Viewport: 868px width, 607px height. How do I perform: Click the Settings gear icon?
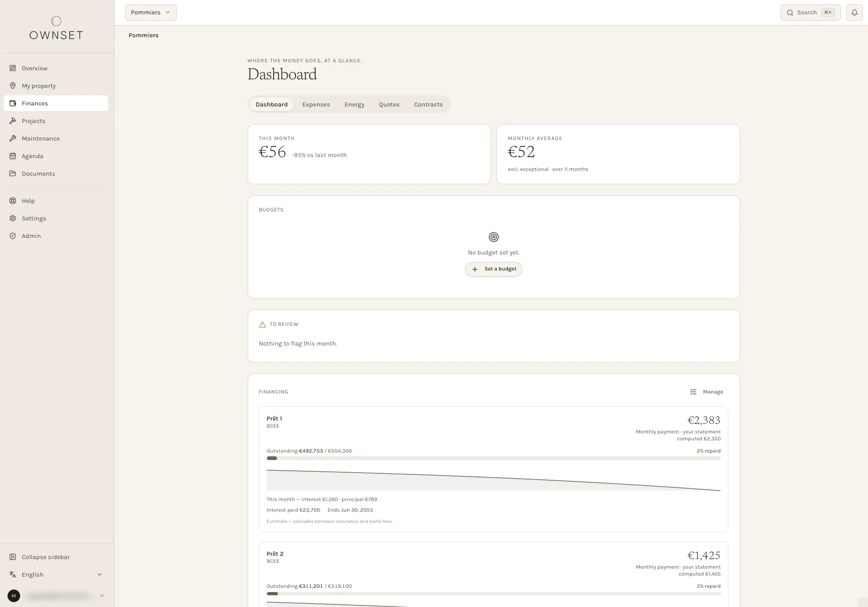[13, 218]
